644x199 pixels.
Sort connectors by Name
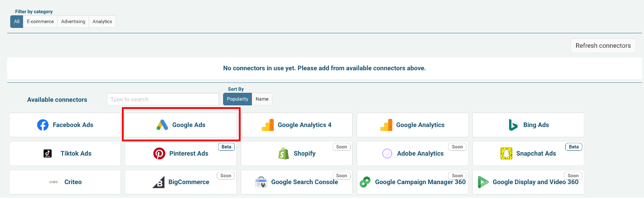pyautogui.click(x=262, y=99)
